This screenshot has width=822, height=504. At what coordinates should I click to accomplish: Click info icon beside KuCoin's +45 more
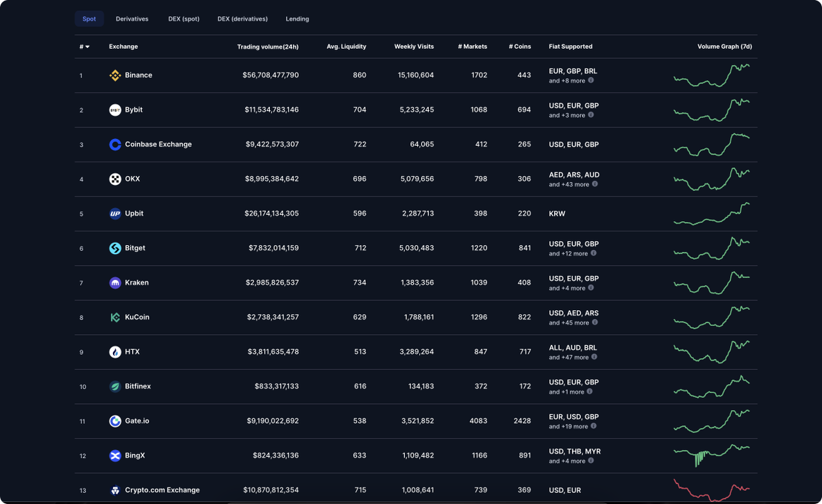pos(595,322)
